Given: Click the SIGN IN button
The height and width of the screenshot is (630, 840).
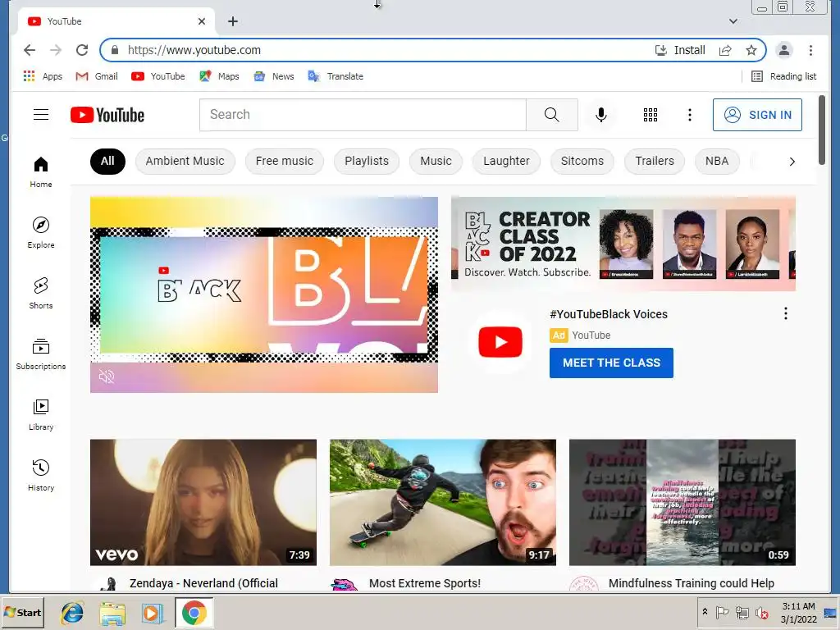Looking at the screenshot, I should pos(757,115).
